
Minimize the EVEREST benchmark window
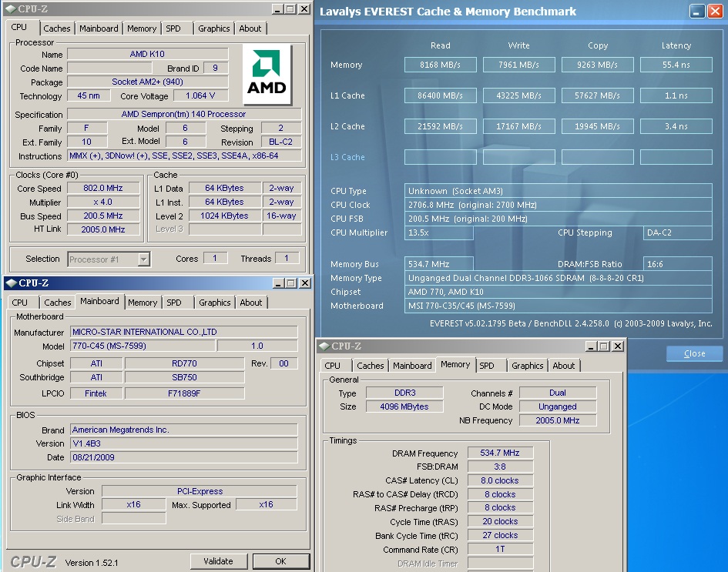[696, 11]
